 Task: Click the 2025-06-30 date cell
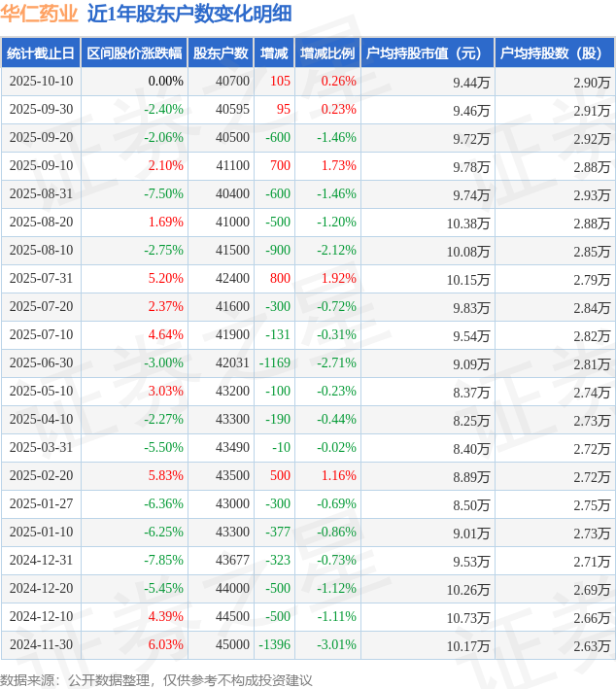41,363
